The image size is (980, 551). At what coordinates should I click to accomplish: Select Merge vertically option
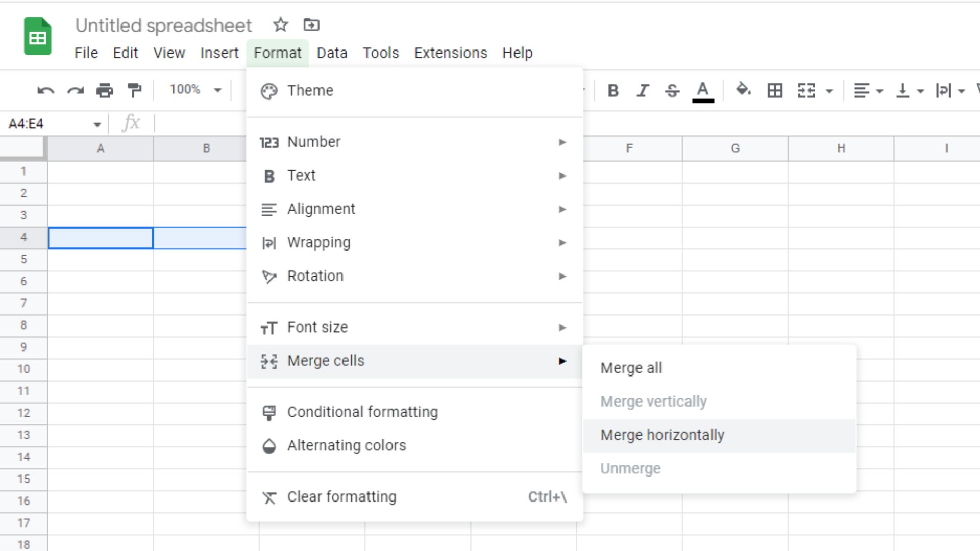click(x=653, y=401)
